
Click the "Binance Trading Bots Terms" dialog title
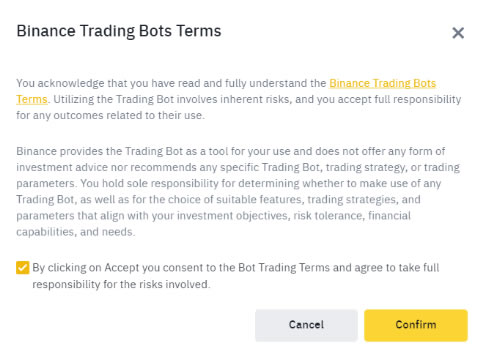[119, 31]
